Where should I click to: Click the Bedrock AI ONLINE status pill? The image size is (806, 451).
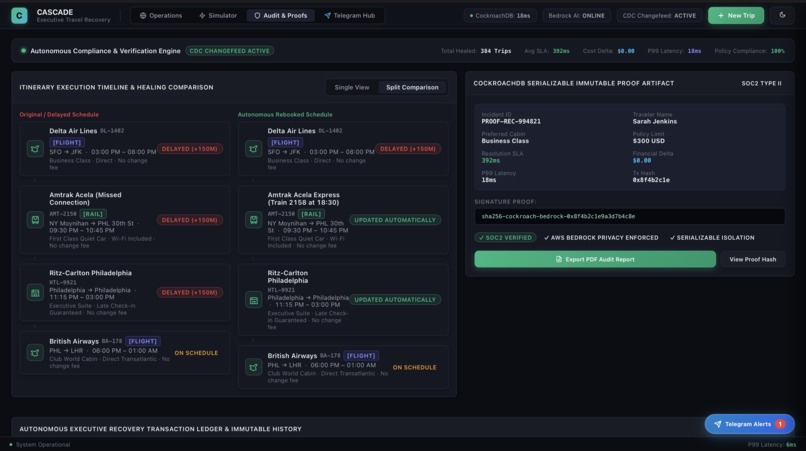coord(576,15)
